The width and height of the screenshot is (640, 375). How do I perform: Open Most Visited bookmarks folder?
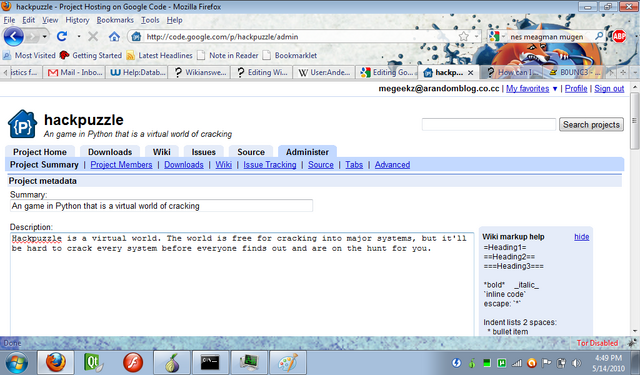[29, 55]
